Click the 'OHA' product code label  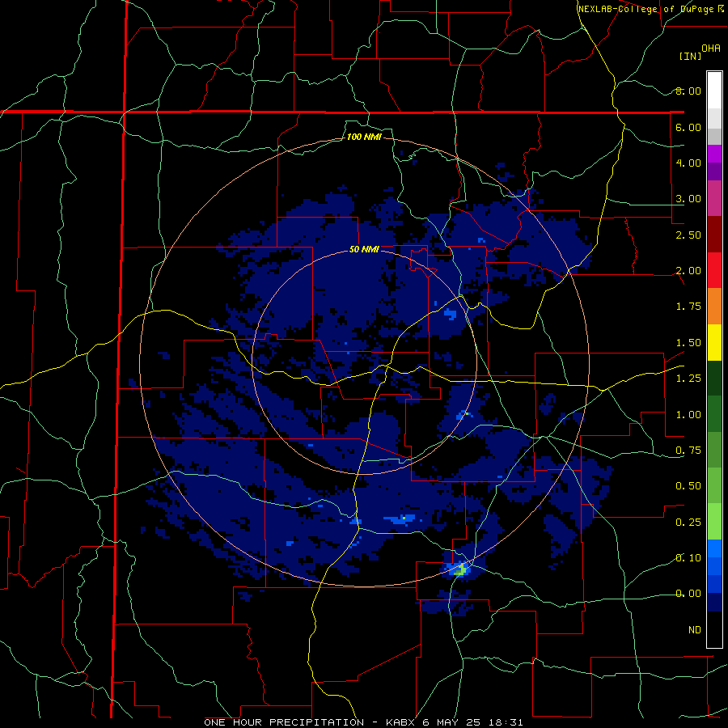click(711, 49)
